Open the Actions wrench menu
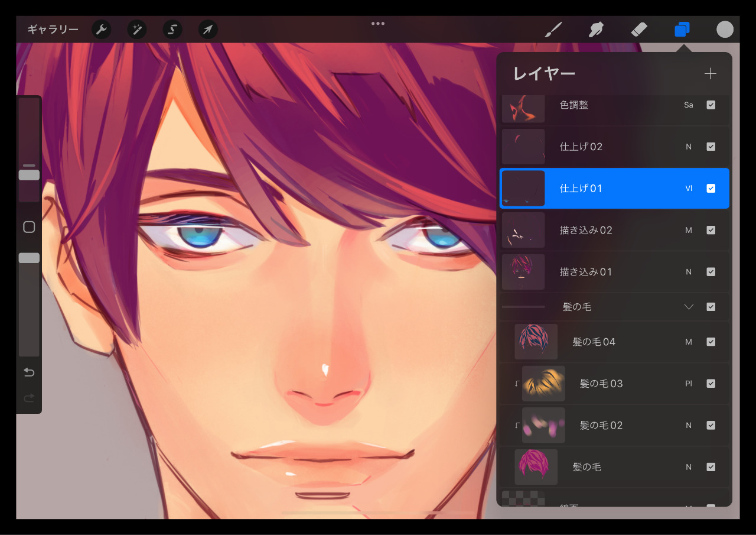Image resolution: width=756 pixels, height=535 pixels. [x=102, y=30]
